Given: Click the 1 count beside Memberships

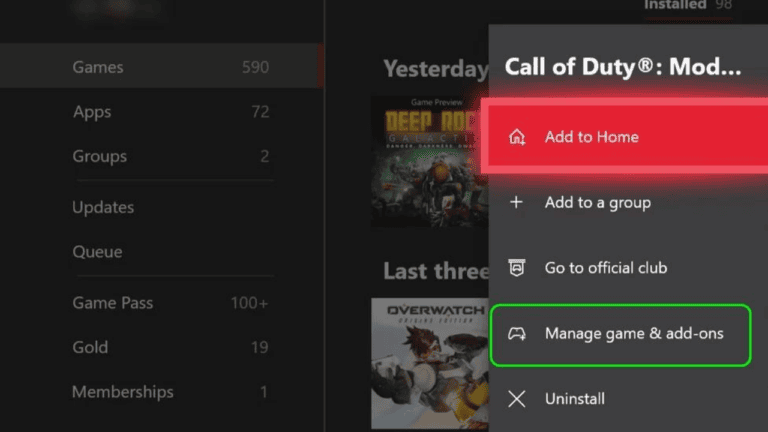Looking at the screenshot, I should (264, 392).
